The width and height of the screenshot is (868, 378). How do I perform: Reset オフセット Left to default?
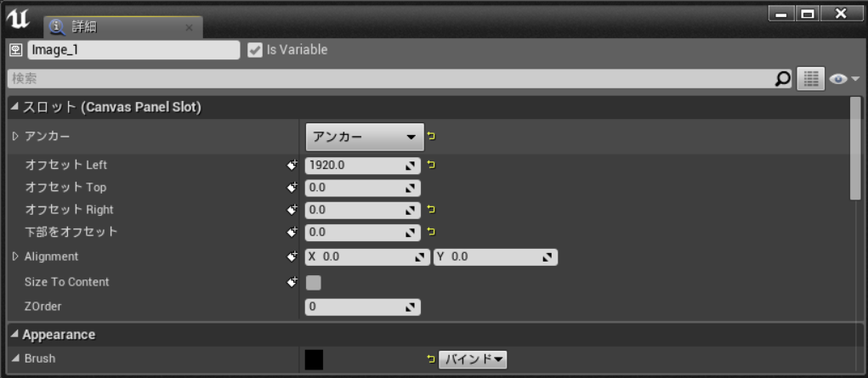click(x=431, y=165)
